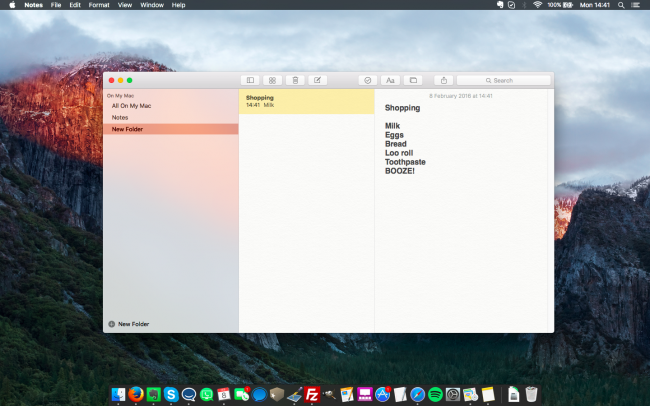650x406 pixels.
Task: Open the View menu
Action: [x=125, y=5]
